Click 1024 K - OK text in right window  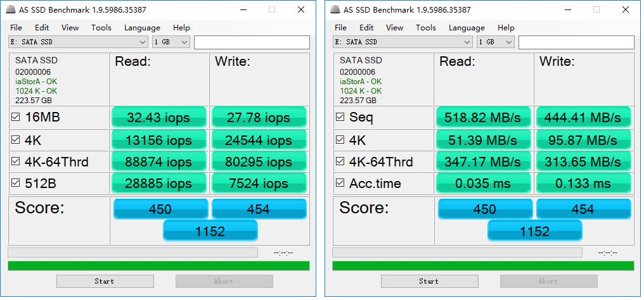click(361, 91)
